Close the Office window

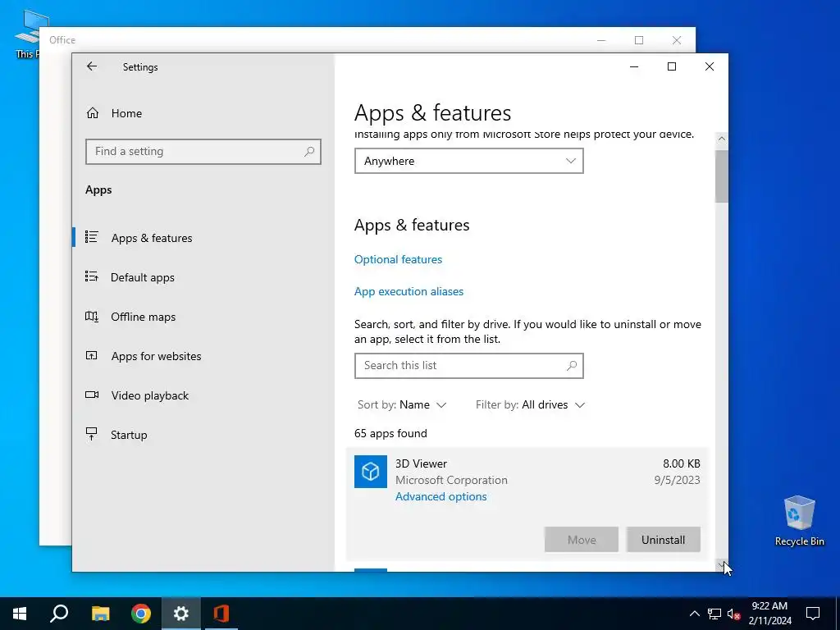(677, 40)
